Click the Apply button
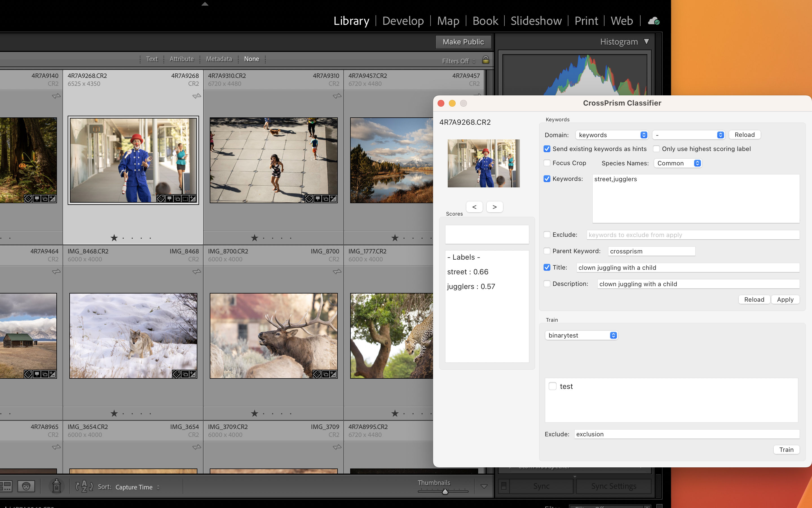 tap(785, 299)
